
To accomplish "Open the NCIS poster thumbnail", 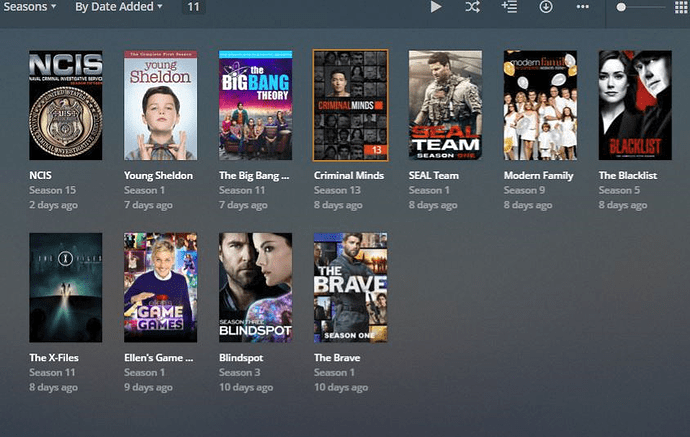I will 66,105.
